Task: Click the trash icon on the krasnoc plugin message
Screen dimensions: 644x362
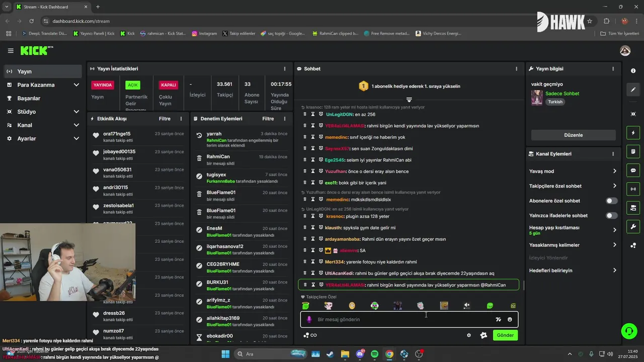Action: point(305,216)
